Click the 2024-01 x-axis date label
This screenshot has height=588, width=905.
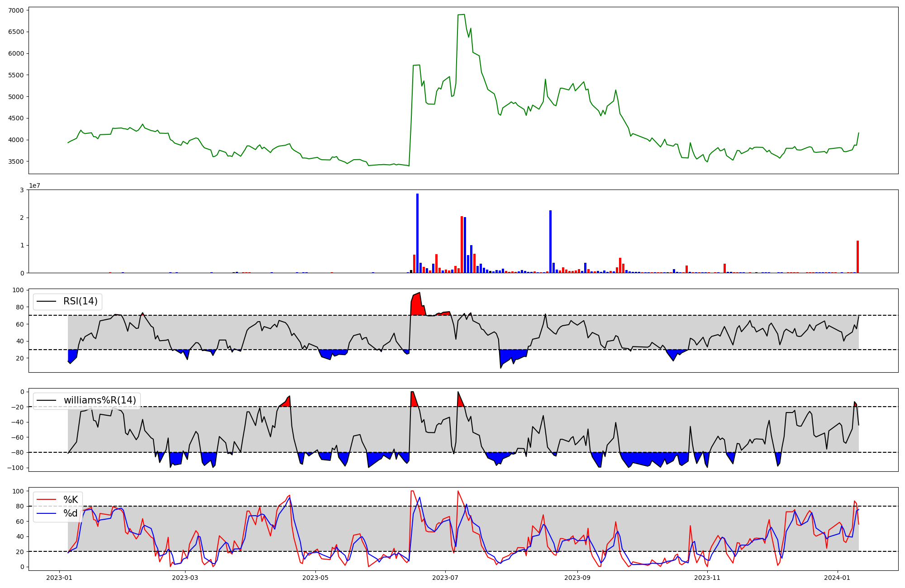tap(838, 578)
